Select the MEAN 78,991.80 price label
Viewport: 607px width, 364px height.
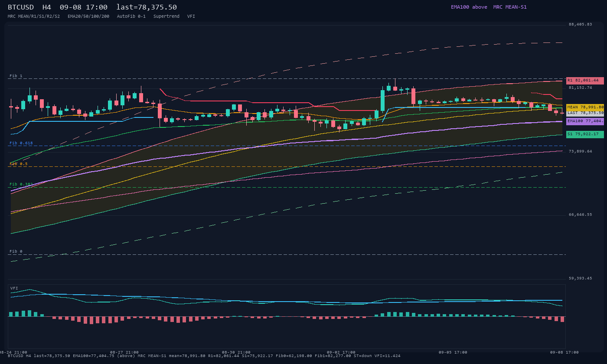coord(585,107)
